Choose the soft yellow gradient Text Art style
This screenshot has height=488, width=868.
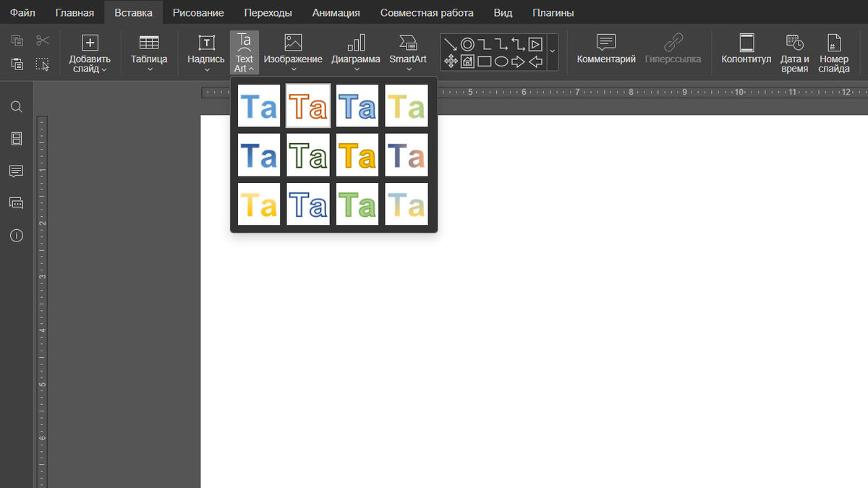tap(259, 204)
